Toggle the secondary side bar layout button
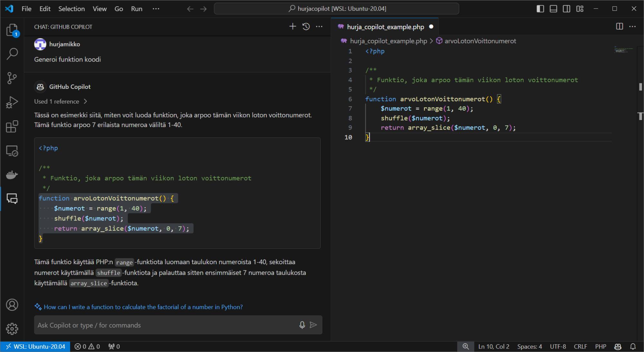Viewport: 644px width, 352px height. pos(566,9)
